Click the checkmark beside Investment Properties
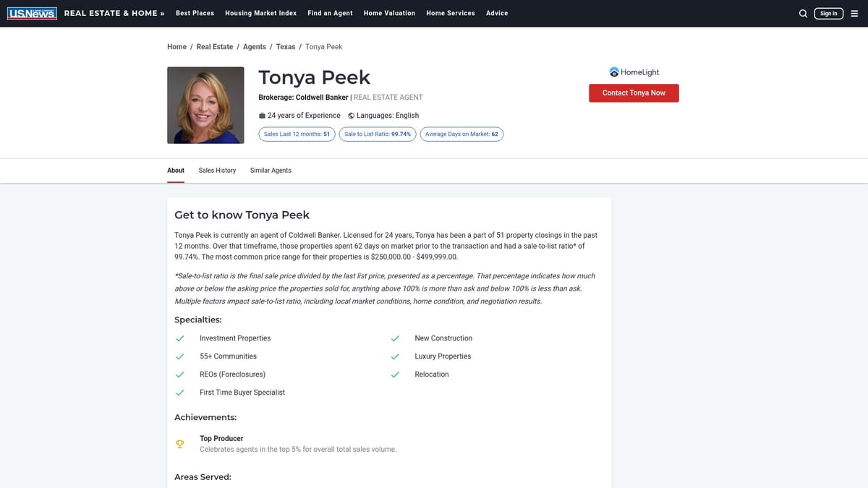This screenshot has height=488, width=868. click(x=179, y=338)
